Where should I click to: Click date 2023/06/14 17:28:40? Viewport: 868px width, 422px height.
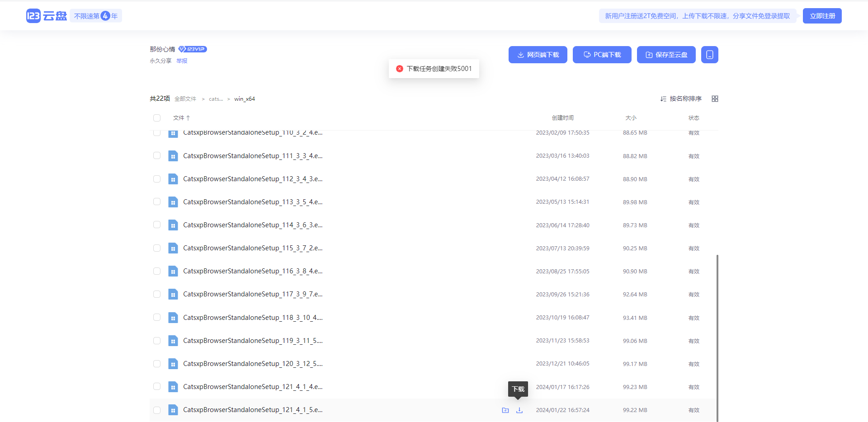click(x=563, y=225)
